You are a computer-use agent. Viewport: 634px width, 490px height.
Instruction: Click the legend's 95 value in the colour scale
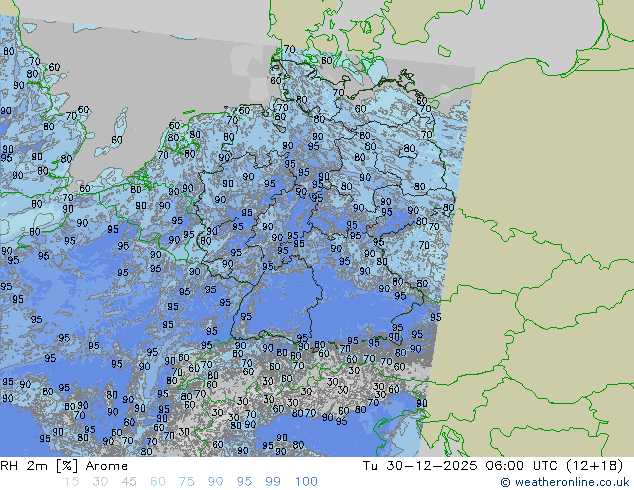[244, 482]
